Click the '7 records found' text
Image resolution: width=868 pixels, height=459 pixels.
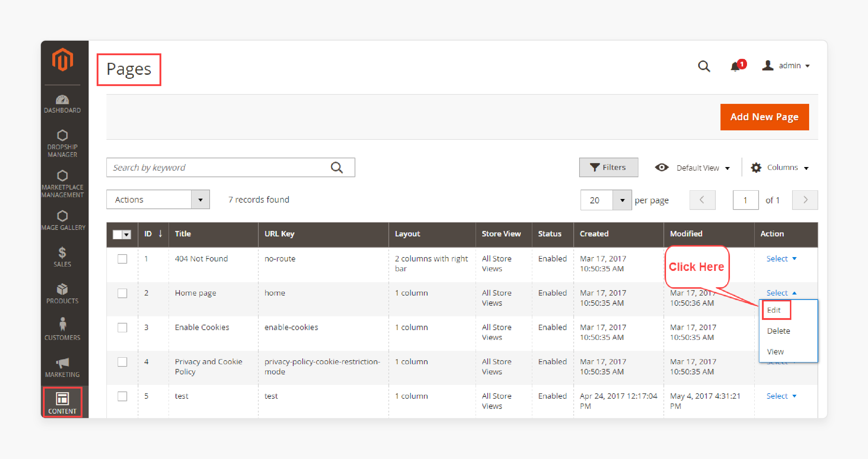[259, 199]
